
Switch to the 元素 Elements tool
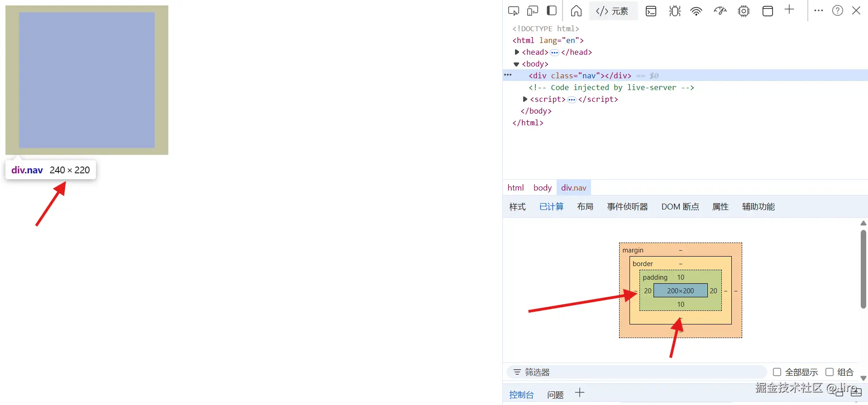click(x=613, y=11)
